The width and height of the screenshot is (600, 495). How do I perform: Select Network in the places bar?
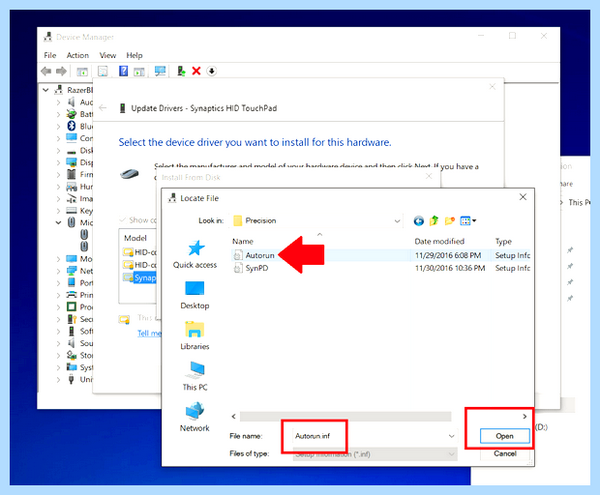(x=195, y=417)
